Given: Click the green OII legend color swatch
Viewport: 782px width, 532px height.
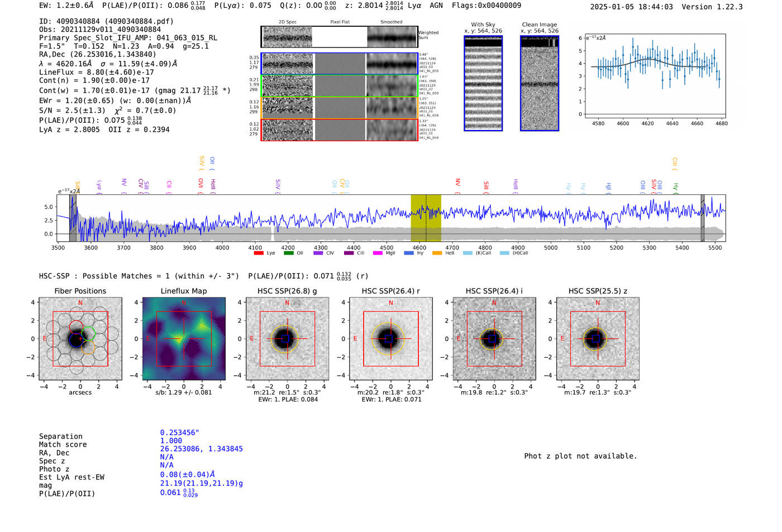Looking at the screenshot, I should [288, 253].
